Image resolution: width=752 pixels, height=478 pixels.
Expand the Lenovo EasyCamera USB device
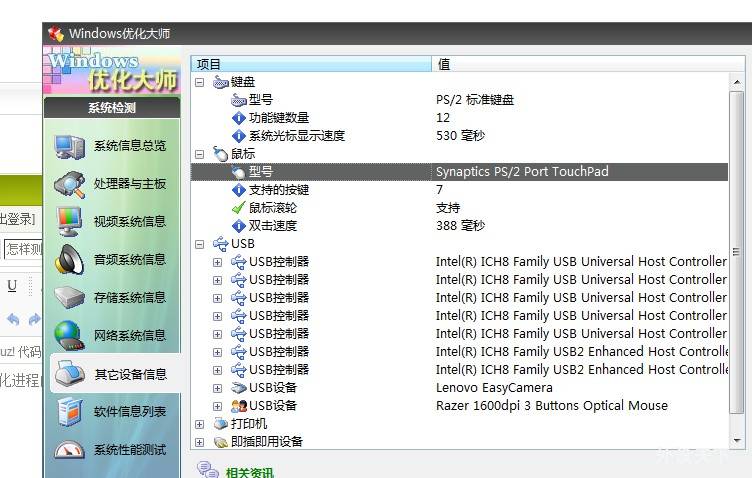click(x=217, y=388)
